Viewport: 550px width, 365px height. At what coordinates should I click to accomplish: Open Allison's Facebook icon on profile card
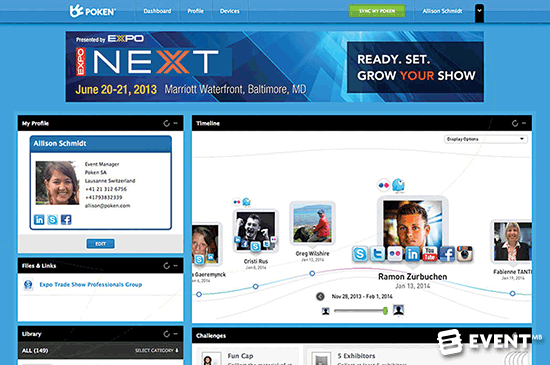[x=66, y=220]
